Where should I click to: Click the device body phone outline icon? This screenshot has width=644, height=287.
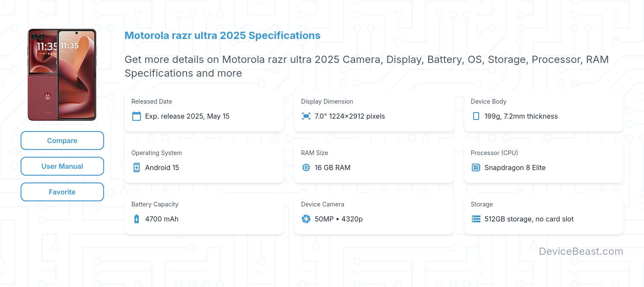tap(476, 116)
